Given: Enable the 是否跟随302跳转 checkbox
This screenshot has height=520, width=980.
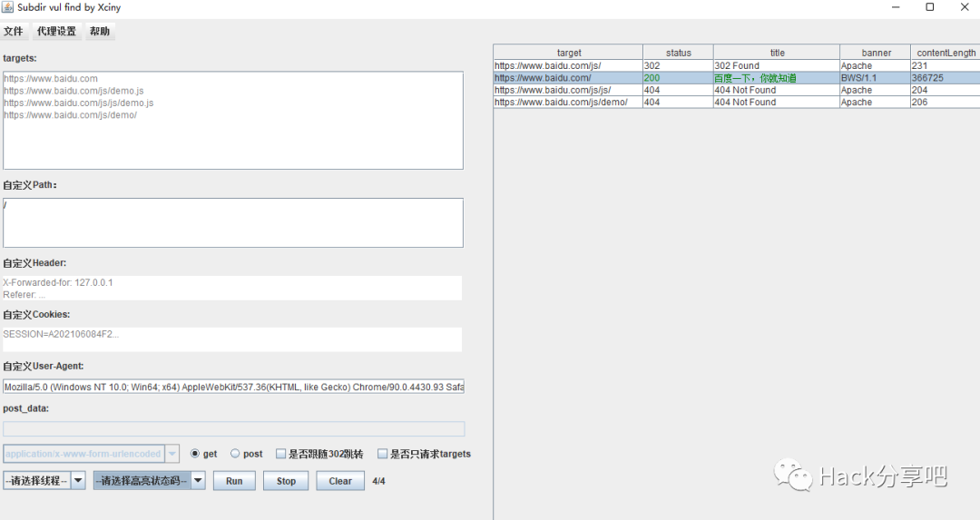Looking at the screenshot, I should 281,454.
